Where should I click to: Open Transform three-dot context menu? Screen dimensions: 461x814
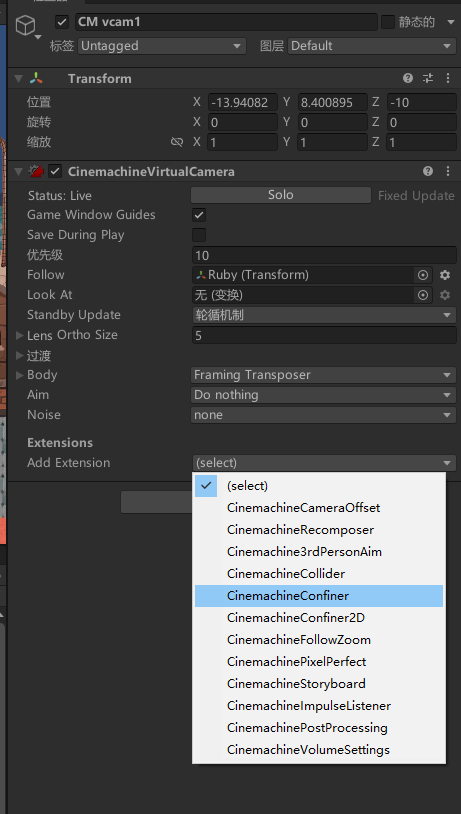[x=448, y=78]
